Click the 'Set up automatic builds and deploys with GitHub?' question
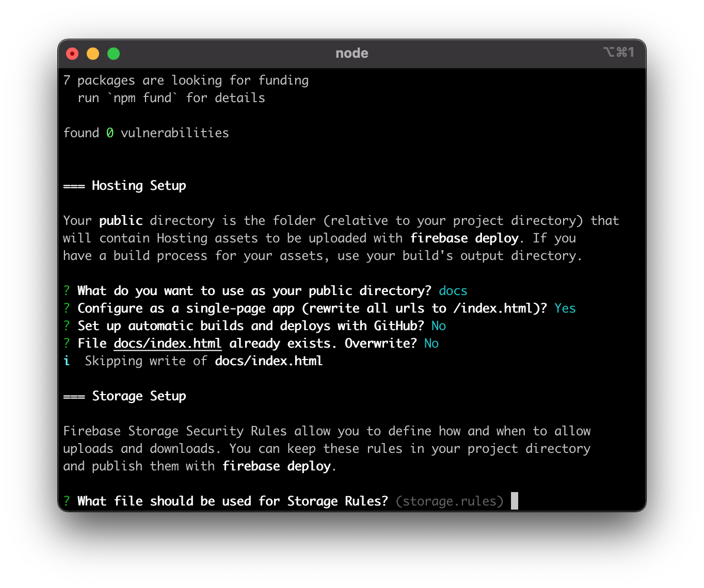Viewport: 704px width, 588px height. pyautogui.click(x=251, y=326)
